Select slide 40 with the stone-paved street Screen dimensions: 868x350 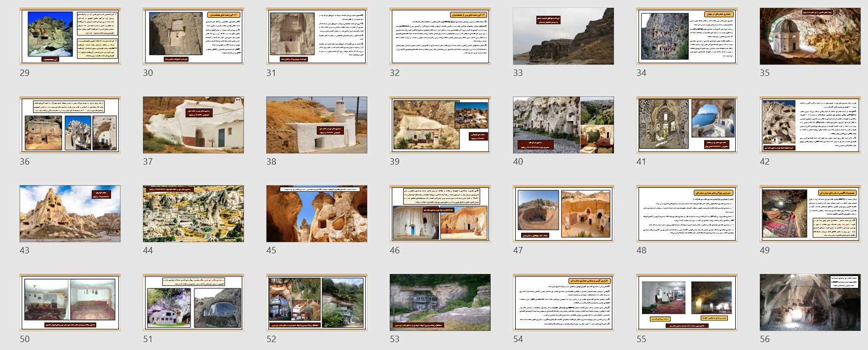[563, 125]
